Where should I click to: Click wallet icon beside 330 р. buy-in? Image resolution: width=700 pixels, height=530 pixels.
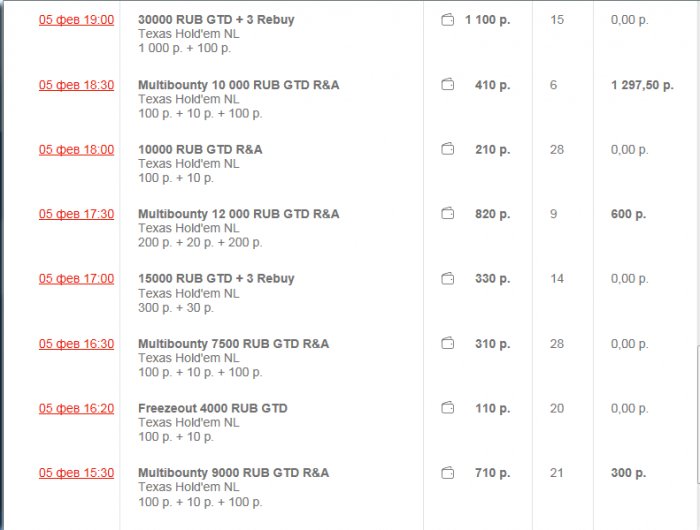coord(448,279)
